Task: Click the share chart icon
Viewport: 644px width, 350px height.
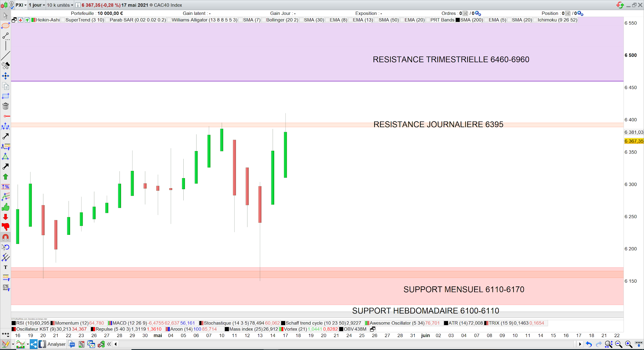Action: tap(34, 344)
